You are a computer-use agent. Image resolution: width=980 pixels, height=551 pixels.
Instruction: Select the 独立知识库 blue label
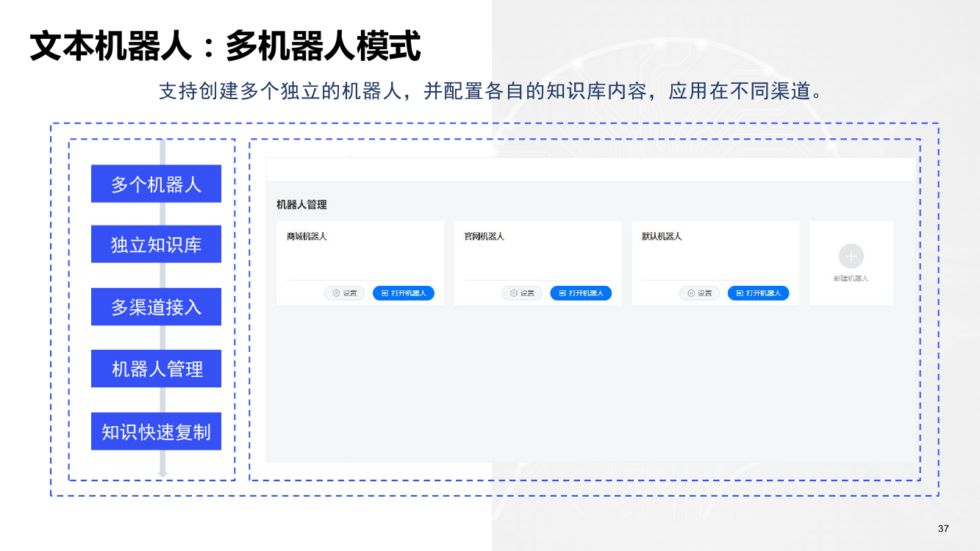[156, 245]
